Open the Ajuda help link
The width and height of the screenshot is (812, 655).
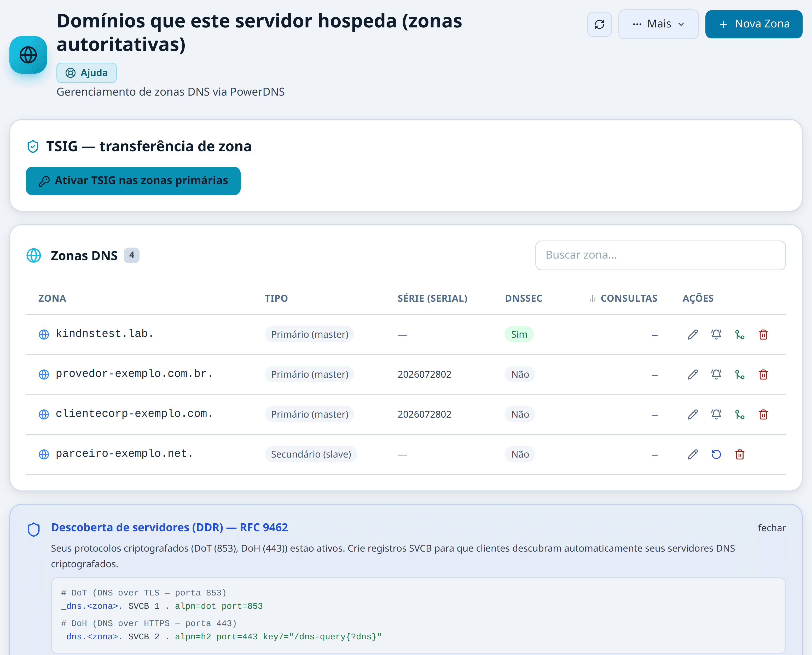[x=86, y=73]
